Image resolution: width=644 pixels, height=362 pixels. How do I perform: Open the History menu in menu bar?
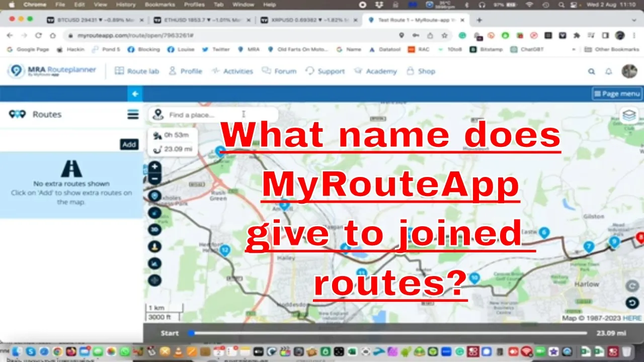coord(126,5)
